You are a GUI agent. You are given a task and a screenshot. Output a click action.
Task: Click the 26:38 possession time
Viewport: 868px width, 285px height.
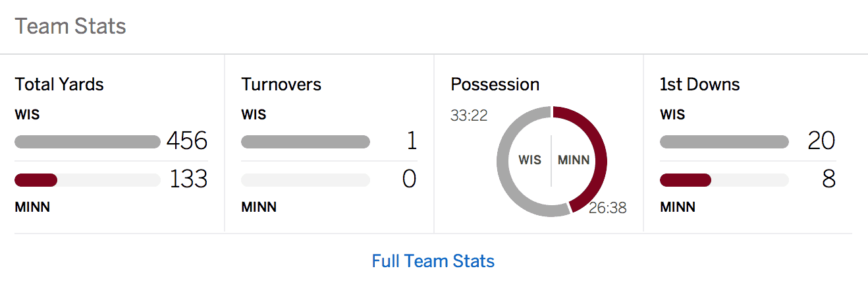coord(608,208)
